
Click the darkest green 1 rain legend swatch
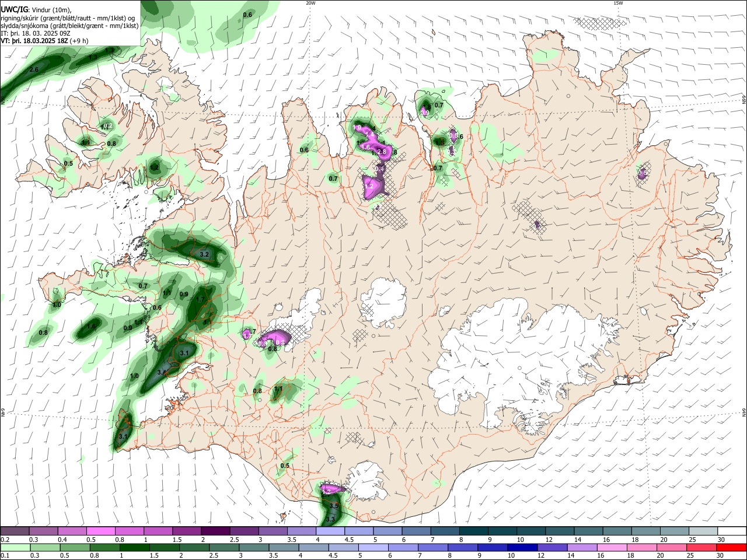click(x=134, y=547)
